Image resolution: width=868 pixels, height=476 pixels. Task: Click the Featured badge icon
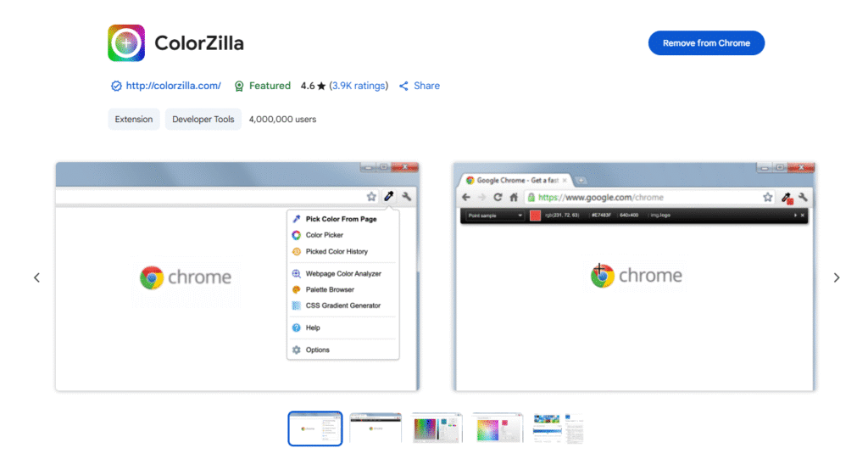239,86
